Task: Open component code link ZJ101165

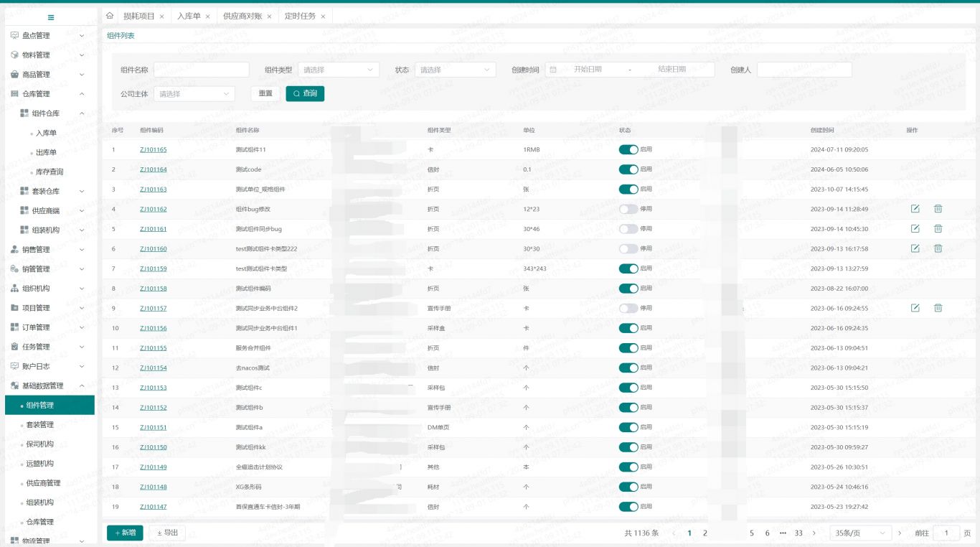Action: (153, 149)
